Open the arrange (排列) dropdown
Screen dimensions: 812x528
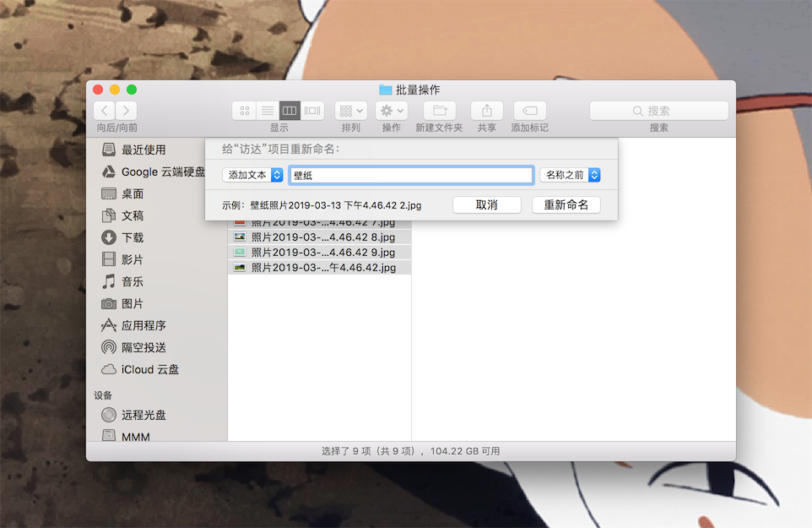(x=350, y=111)
